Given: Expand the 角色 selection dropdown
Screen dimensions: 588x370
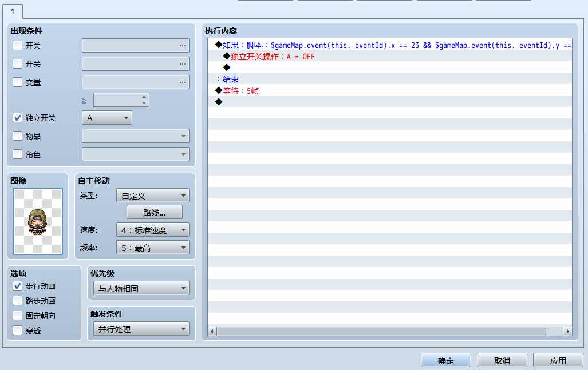Looking at the screenshot, I should (x=136, y=154).
